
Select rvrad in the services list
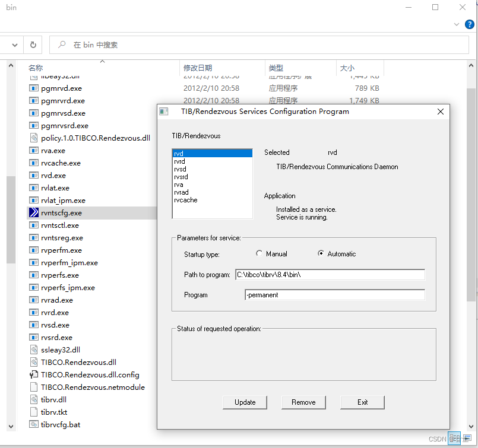(x=213, y=192)
